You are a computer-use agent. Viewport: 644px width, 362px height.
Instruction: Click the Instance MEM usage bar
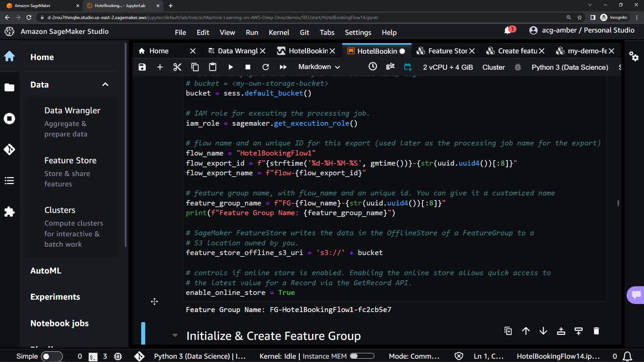click(x=362, y=356)
